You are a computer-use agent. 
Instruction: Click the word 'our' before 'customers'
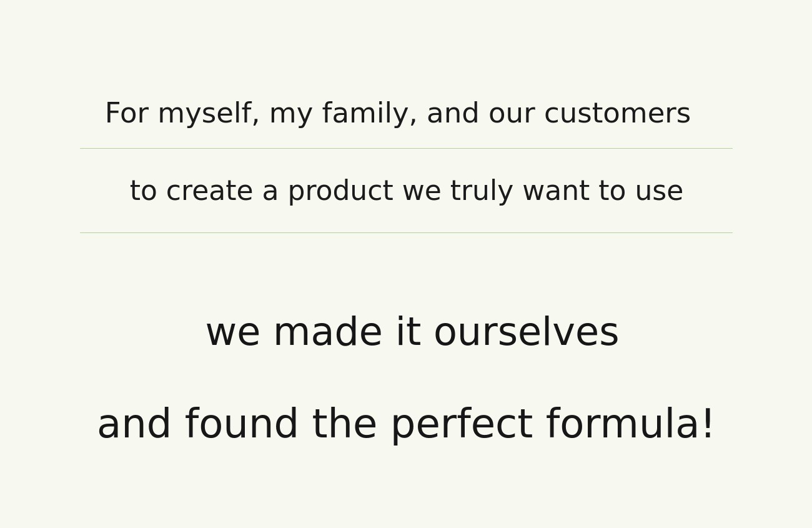tap(512, 114)
